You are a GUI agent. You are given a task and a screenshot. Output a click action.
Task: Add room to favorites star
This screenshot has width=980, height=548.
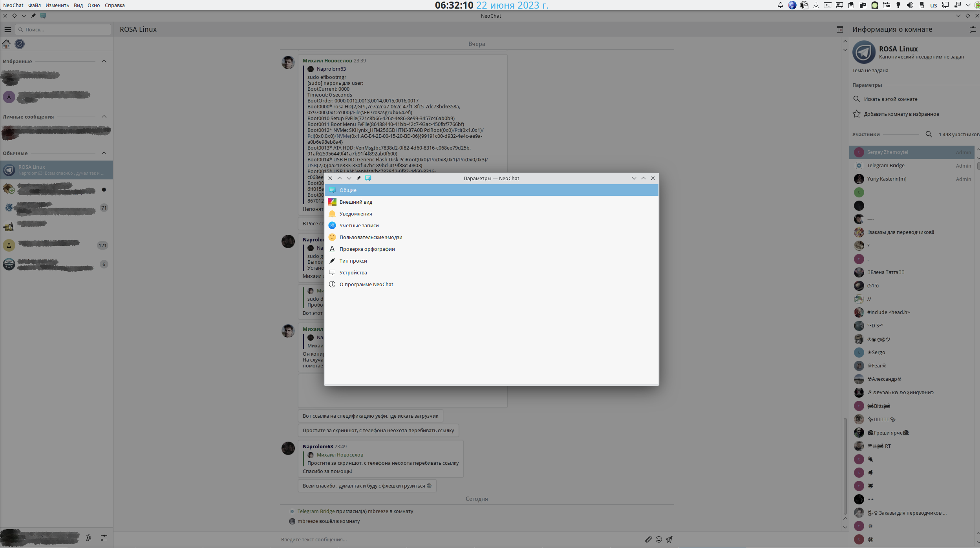click(857, 114)
